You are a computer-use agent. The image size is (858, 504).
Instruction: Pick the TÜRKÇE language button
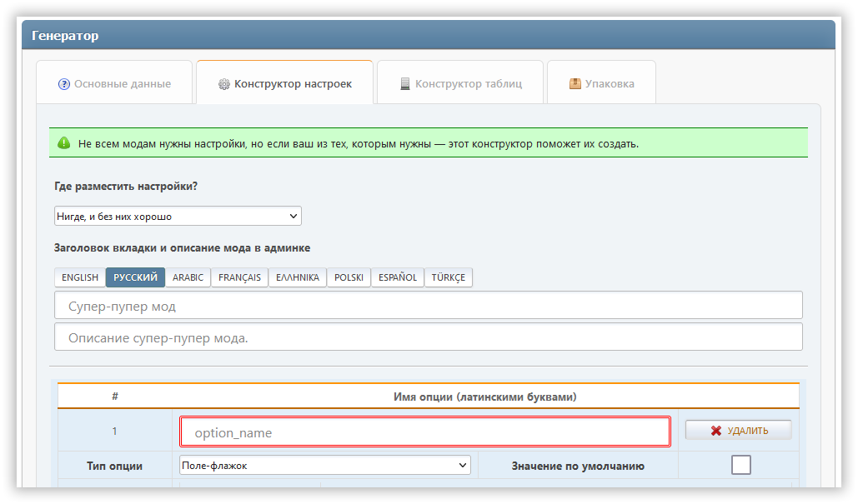448,277
